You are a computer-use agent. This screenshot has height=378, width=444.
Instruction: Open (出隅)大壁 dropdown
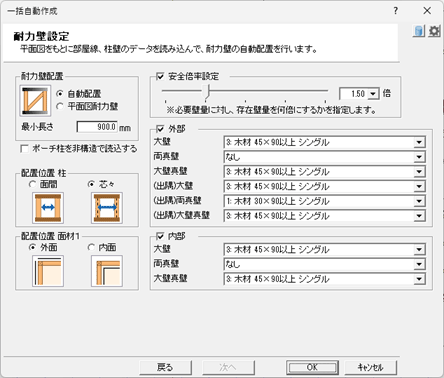(419, 186)
